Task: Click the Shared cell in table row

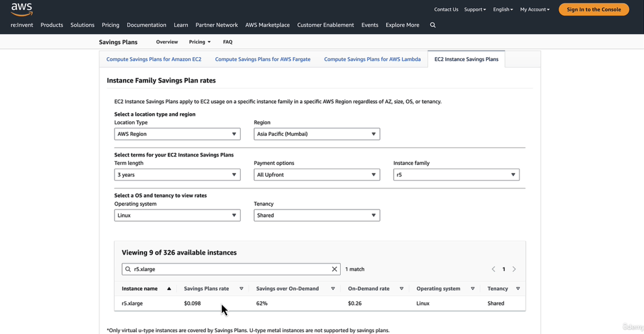Action: point(496,303)
